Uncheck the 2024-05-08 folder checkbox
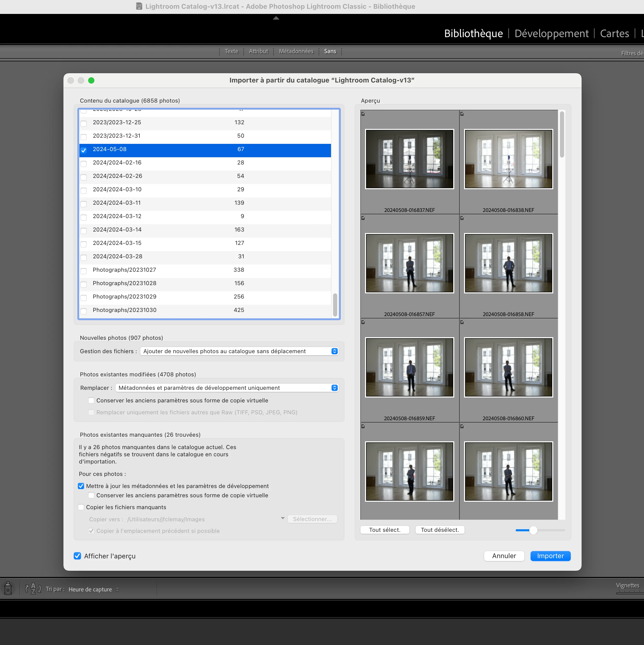 (84, 150)
